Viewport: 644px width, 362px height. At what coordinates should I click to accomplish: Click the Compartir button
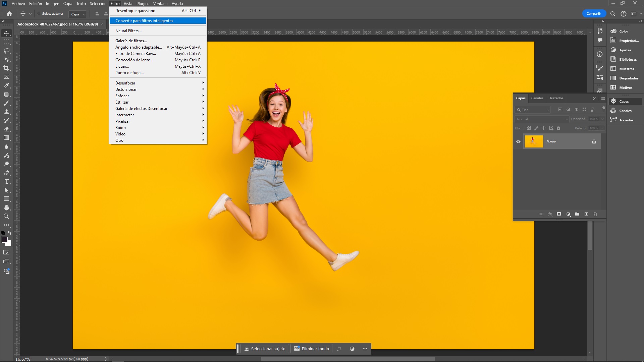[x=594, y=14]
